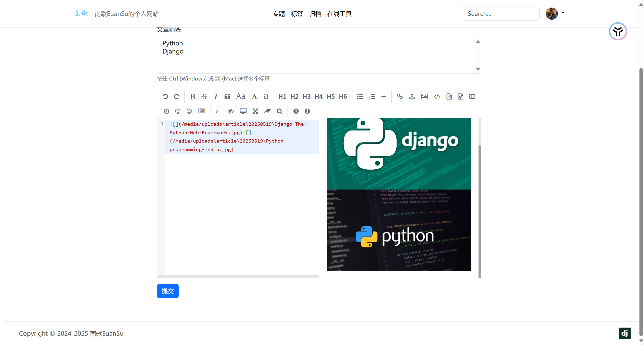Open the search tool in the editor
644x345 pixels.
tap(279, 111)
